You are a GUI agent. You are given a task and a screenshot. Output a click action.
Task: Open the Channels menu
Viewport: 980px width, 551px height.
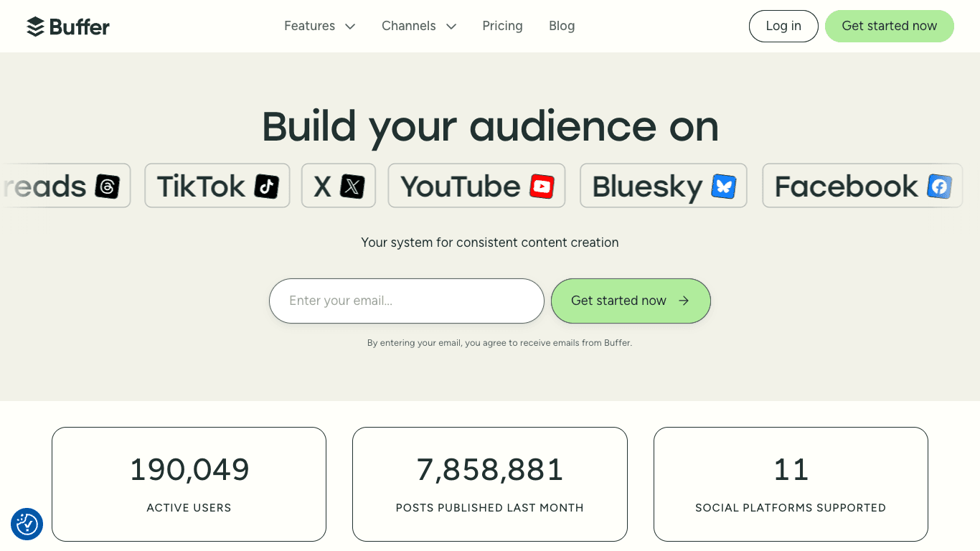click(419, 26)
